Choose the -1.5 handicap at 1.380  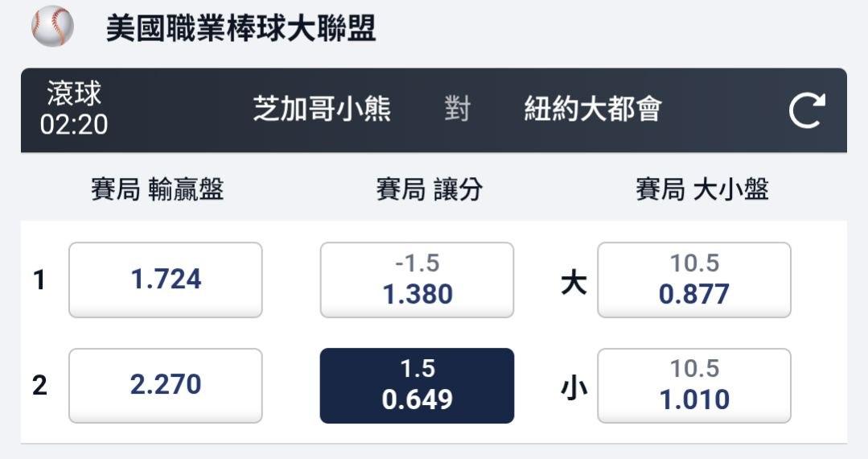(417, 280)
